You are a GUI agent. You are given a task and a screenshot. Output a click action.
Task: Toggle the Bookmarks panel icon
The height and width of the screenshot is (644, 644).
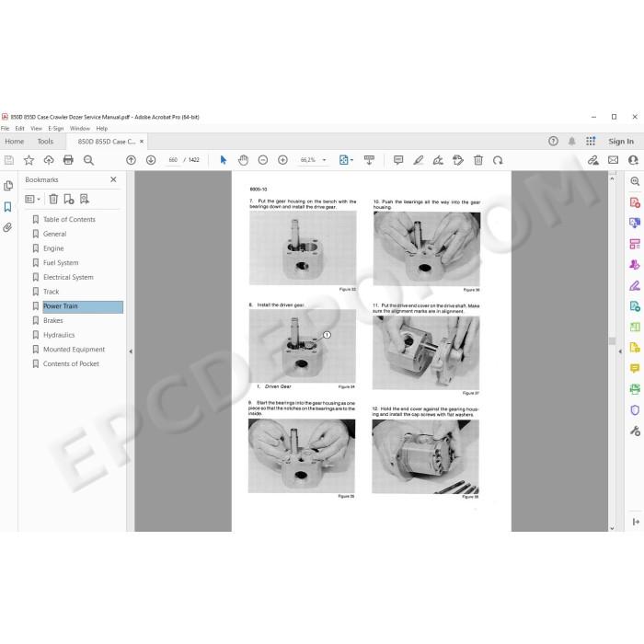(x=7, y=207)
